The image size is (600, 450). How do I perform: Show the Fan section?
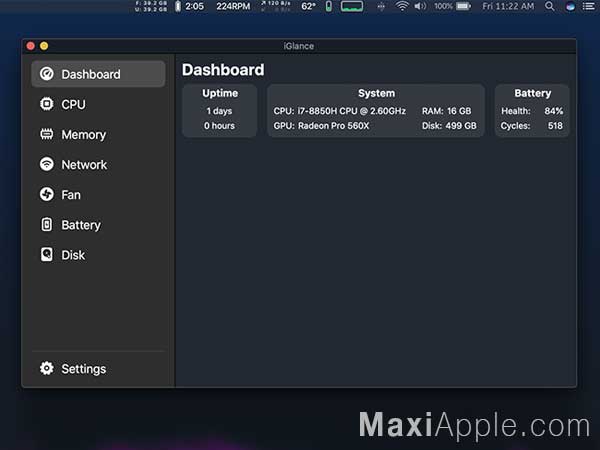point(98,194)
